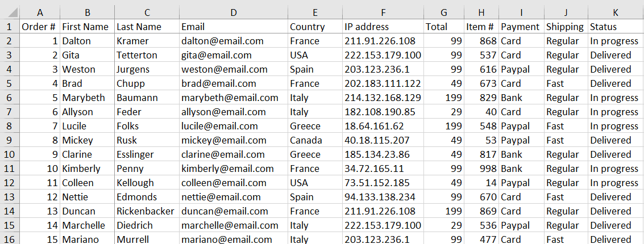644x244 pixels.
Task: Click the IP address header cell
Action: click(383, 27)
